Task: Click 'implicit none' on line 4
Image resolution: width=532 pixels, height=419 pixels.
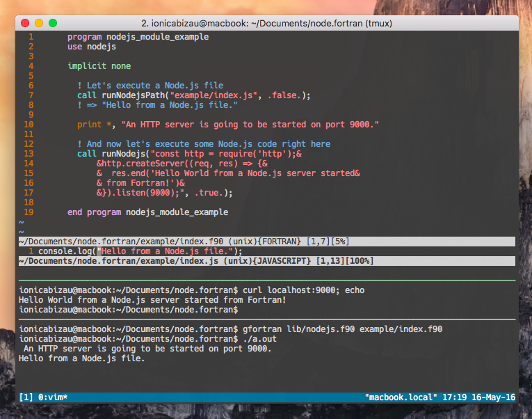Action: [x=99, y=66]
